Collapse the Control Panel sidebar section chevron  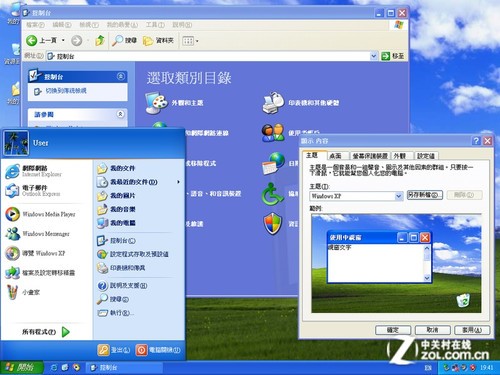[x=121, y=77]
